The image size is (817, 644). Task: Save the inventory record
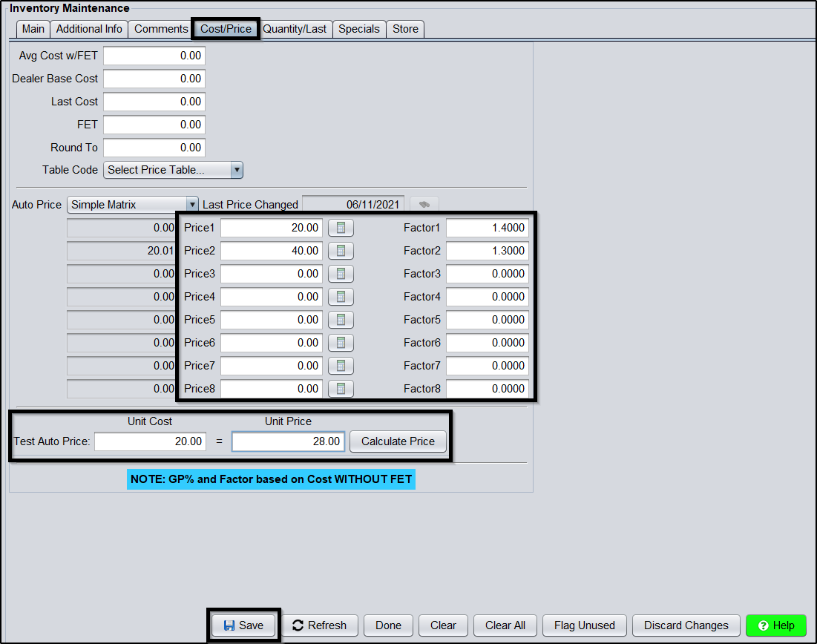pos(243,625)
